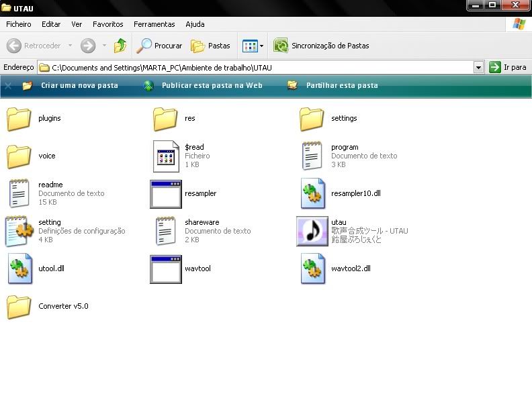Select the readme text document icon
The image size is (532, 398).
(x=19, y=193)
